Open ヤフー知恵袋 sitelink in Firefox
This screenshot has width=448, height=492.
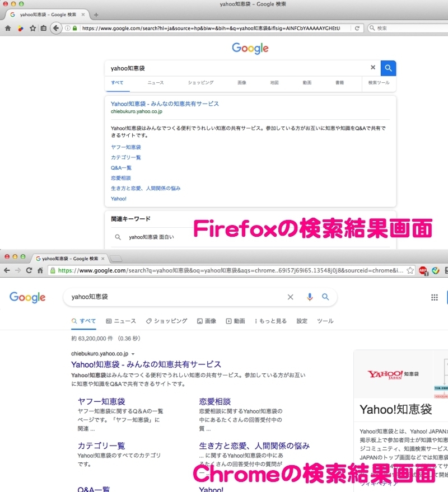[126, 147]
